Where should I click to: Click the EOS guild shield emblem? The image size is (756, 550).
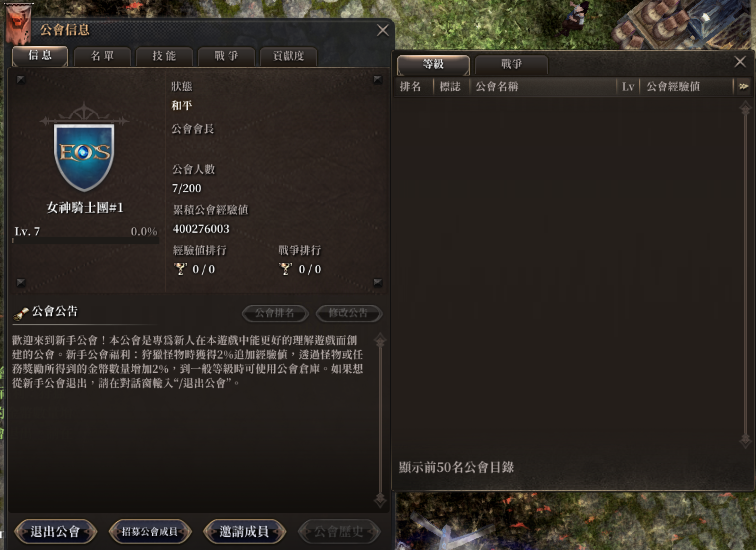click(84, 157)
